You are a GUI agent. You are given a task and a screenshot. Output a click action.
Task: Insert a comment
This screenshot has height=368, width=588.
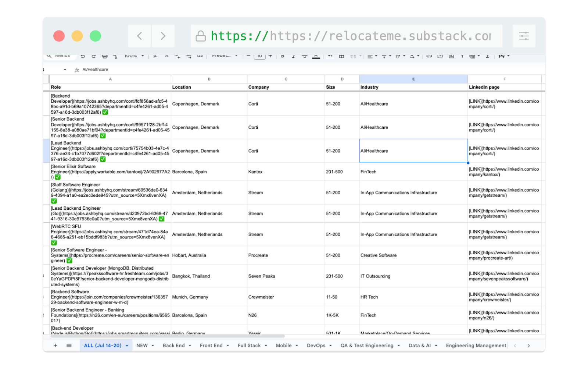click(440, 56)
